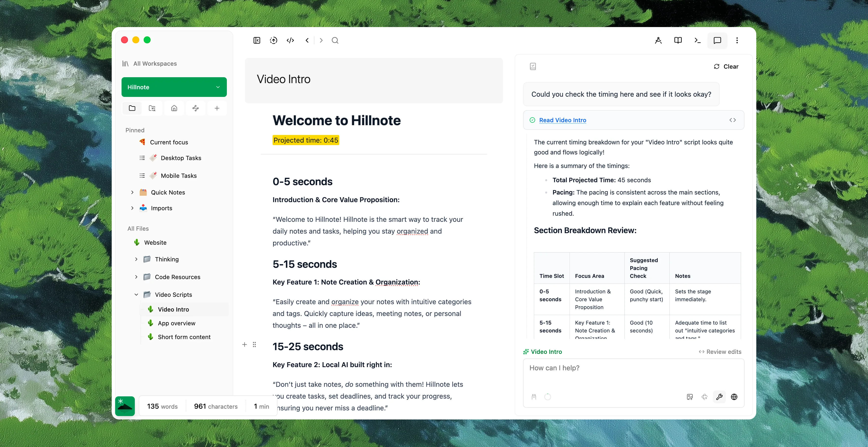Click the Section Breakdown Review heading

[x=585, y=230]
